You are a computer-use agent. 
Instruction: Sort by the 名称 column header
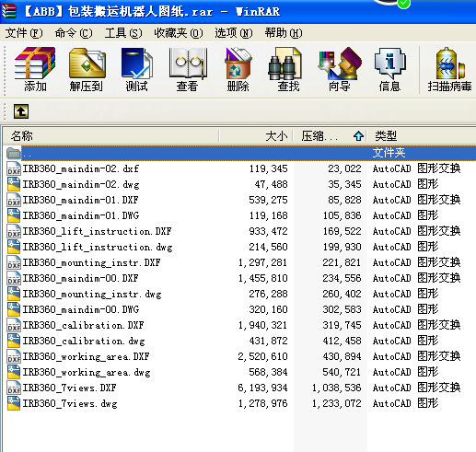tap(111, 136)
